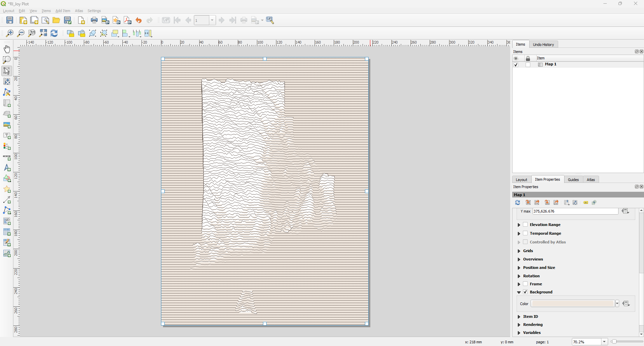Expand the Position and Size section
Screen dimensions: 644x346
tap(519, 268)
